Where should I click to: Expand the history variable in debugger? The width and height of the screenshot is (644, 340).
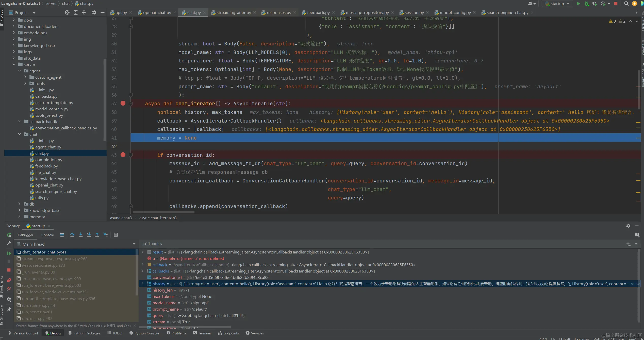142,284
